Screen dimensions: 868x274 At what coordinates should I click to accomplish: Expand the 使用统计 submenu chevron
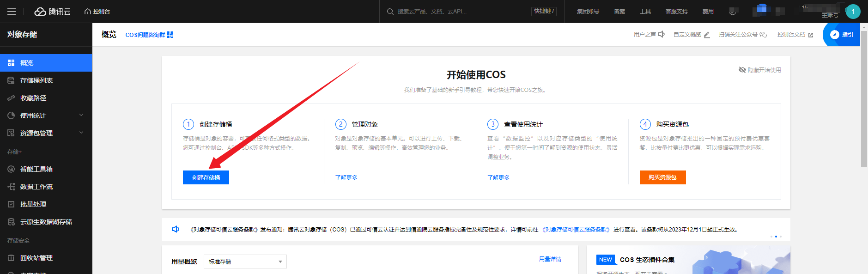point(81,115)
